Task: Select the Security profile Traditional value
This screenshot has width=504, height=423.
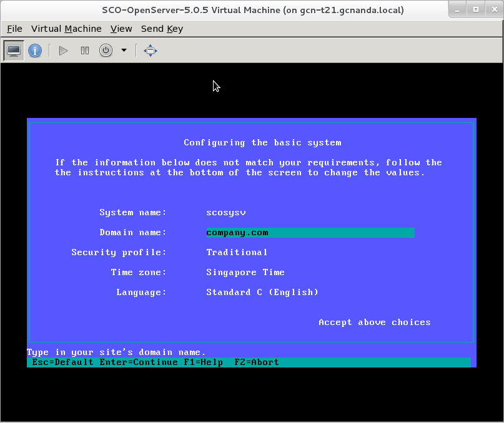Action: coord(237,253)
